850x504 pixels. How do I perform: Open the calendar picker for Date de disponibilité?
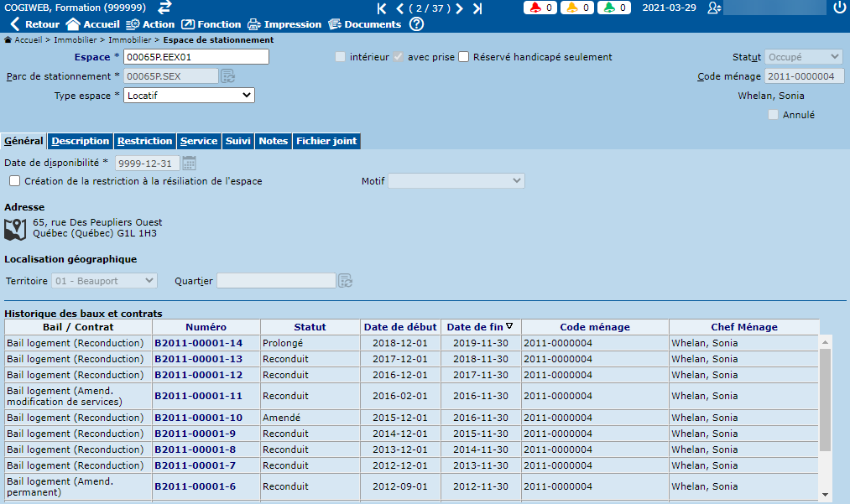(189, 164)
